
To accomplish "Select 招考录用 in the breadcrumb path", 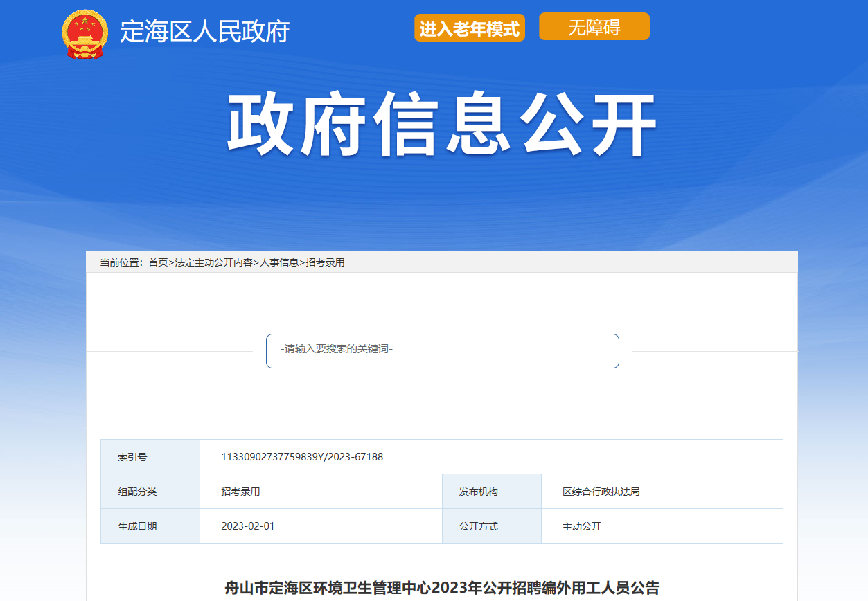I will pos(326,262).
